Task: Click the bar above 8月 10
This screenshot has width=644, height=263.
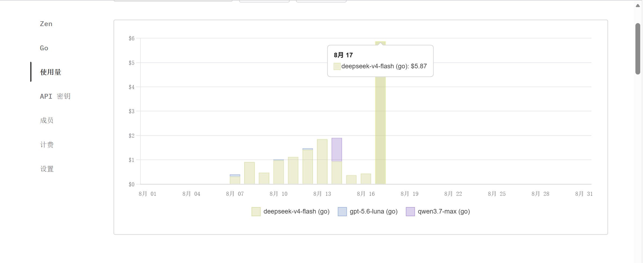Action: coord(278,172)
